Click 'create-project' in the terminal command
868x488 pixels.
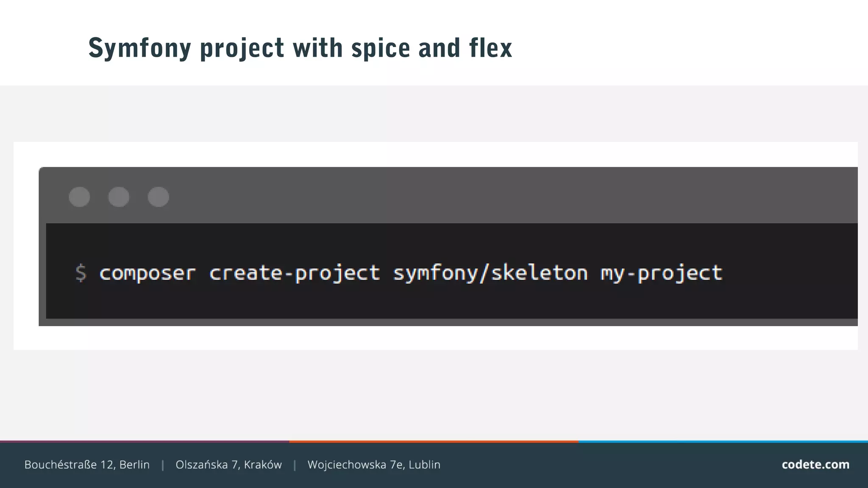(x=295, y=273)
